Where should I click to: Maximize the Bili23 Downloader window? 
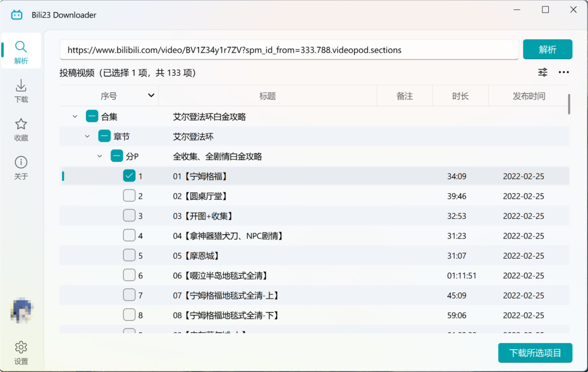(545, 10)
